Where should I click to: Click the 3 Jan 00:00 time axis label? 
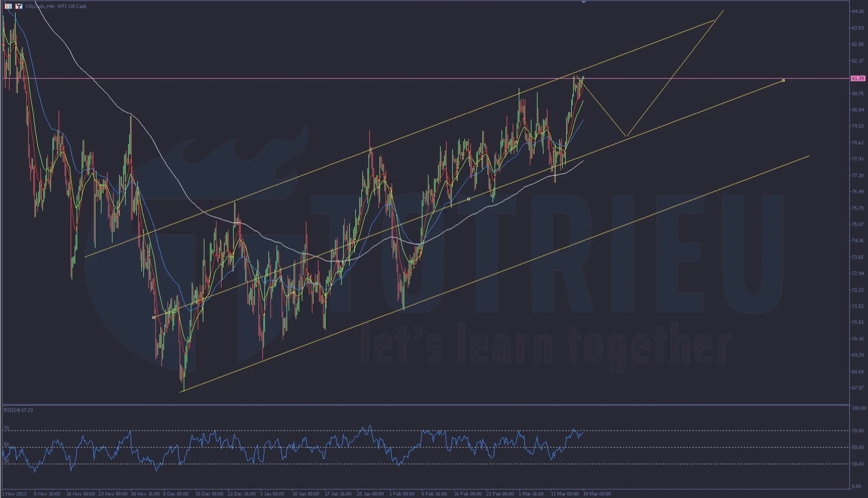tap(272, 494)
